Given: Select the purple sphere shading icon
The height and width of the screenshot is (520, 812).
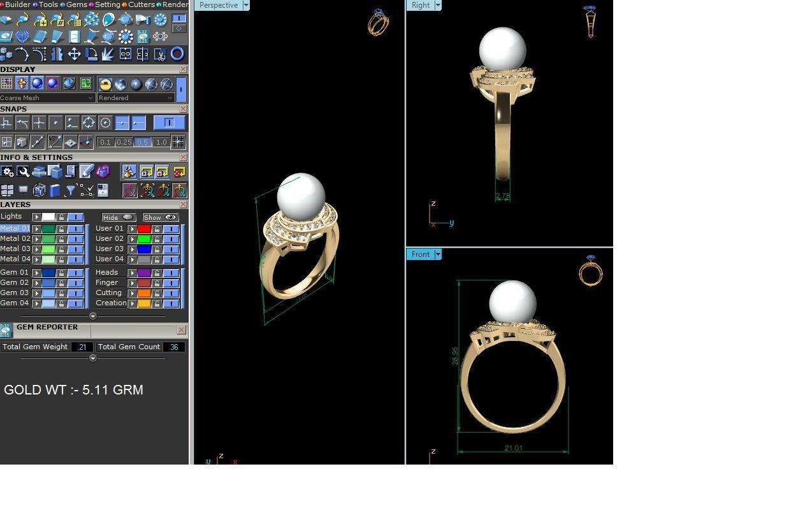Looking at the screenshot, I should (x=52, y=83).
